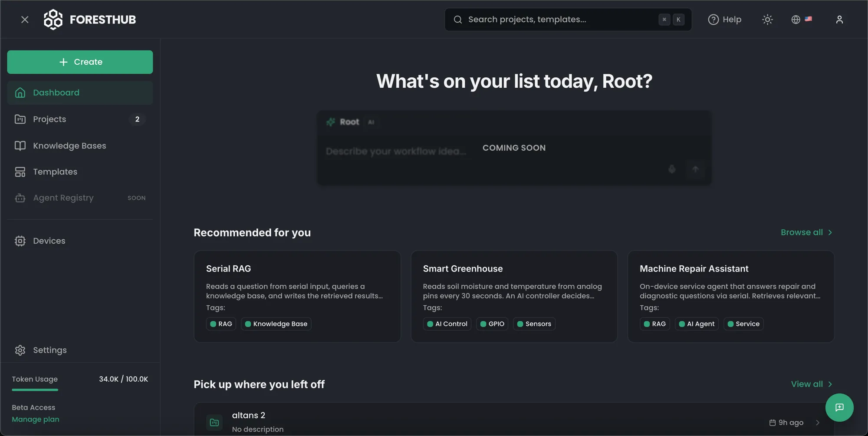Focus the Search projects, templates field
The width and height of the screenshot is (868, 436).
click(x=560, y=20)
